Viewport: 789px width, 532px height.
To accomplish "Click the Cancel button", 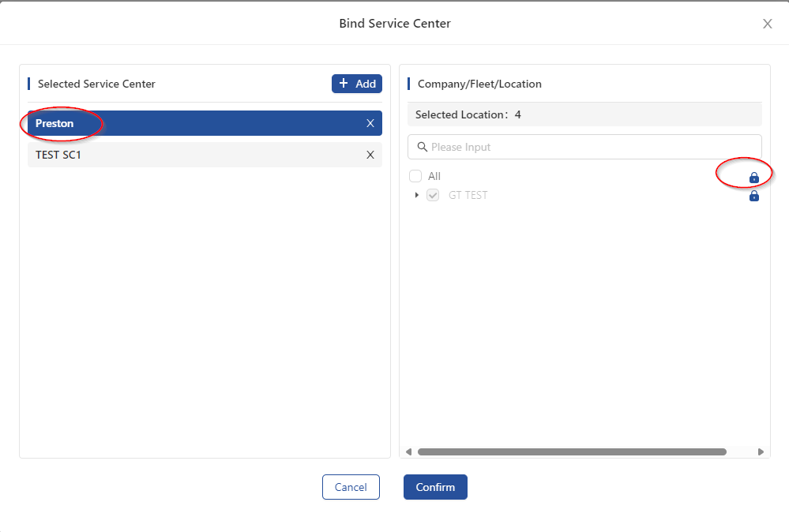I will (351, 487).
